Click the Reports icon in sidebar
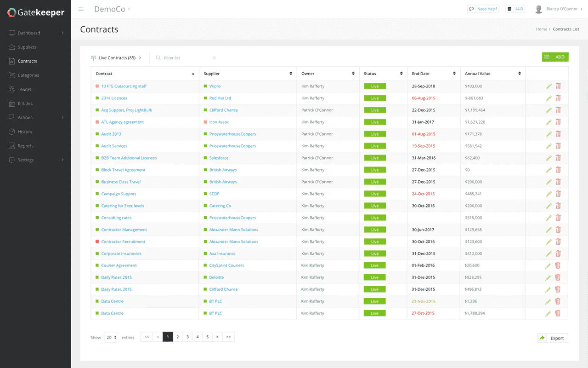 (12, 146)
